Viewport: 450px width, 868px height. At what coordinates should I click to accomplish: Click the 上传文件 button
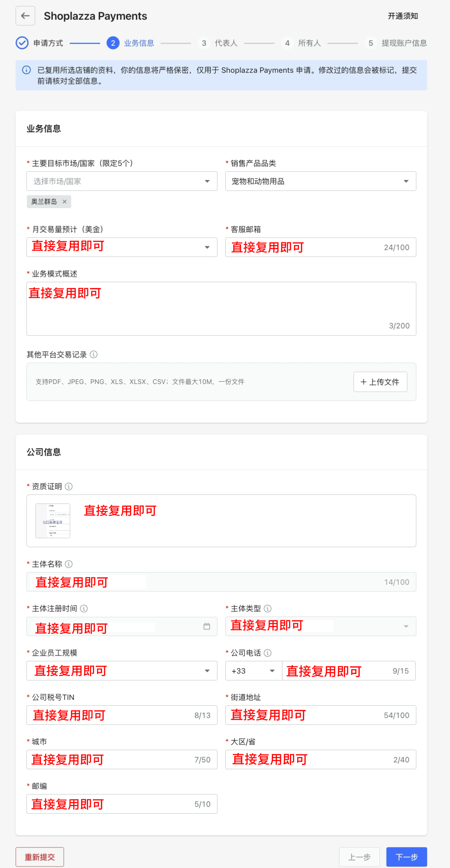point(380,382)
